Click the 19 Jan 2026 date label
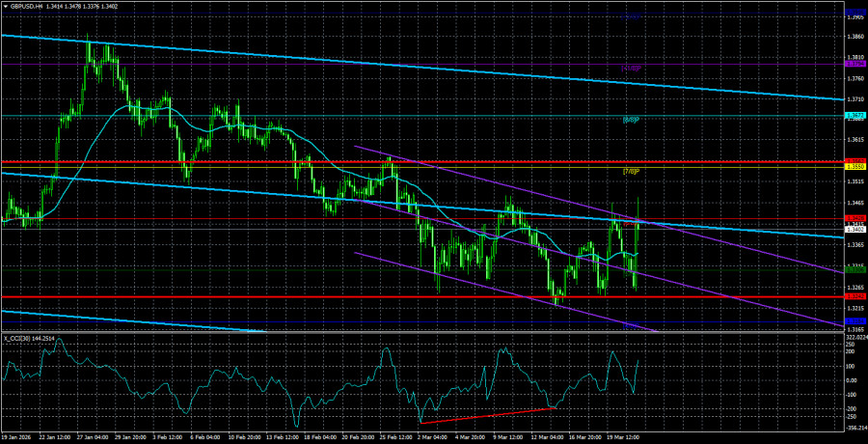Screen dimensions: 868x444 (21, 437)
